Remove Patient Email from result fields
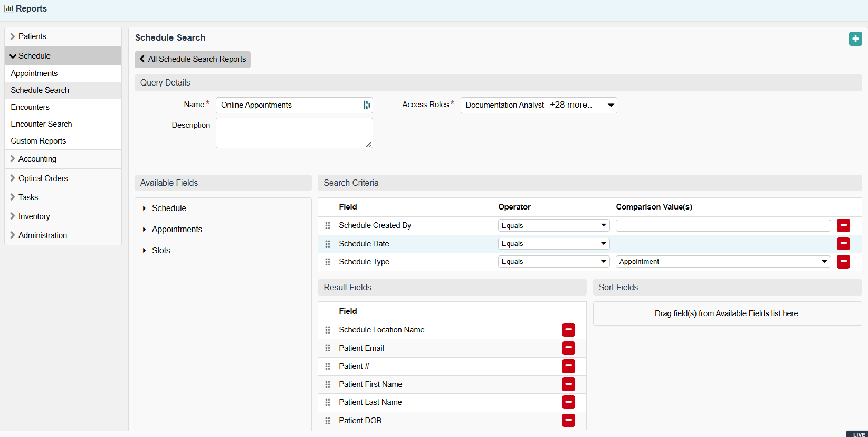This screenshot has width=868, height=437. point(568,348)
